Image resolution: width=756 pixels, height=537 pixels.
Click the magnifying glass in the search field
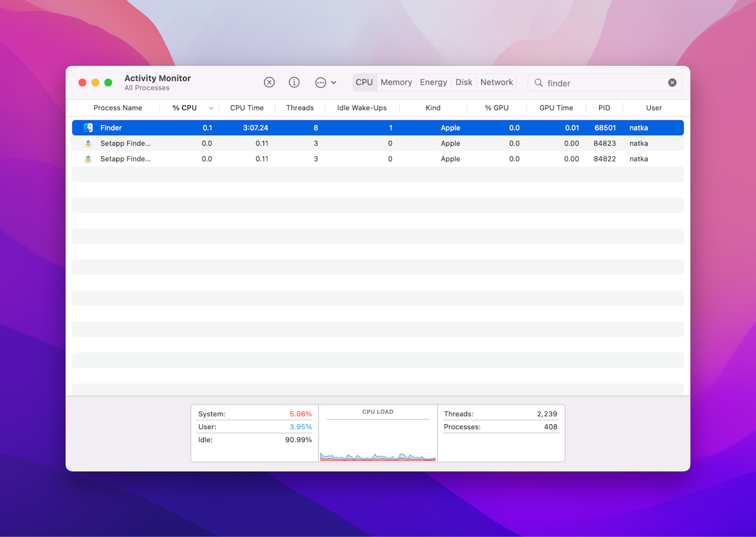(x=538, y=82)
